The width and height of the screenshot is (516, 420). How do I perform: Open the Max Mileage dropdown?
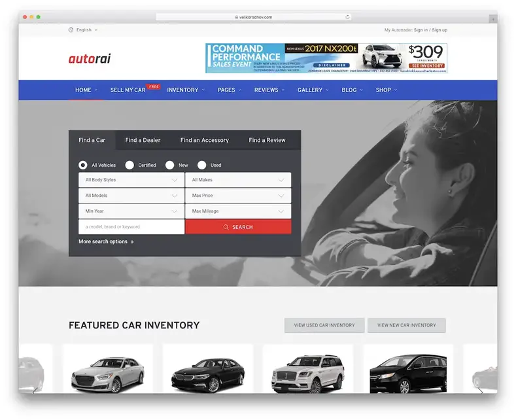coord(238,211)
